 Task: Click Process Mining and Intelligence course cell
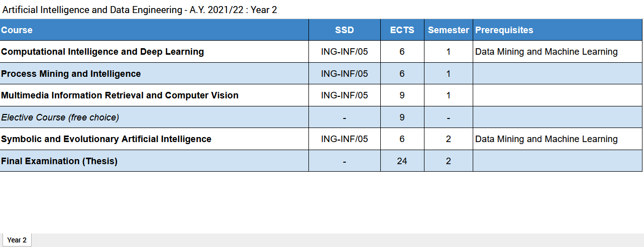tap(71, 74)
